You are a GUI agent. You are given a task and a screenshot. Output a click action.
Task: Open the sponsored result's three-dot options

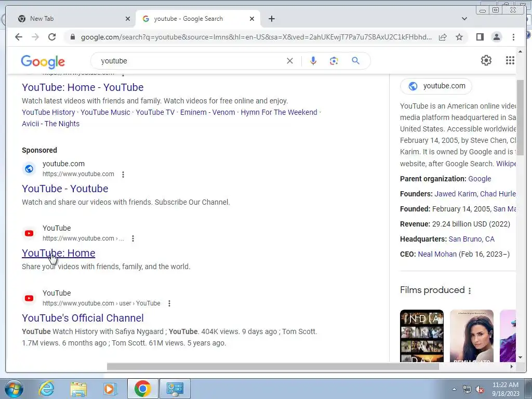click(x=123, y=175)
